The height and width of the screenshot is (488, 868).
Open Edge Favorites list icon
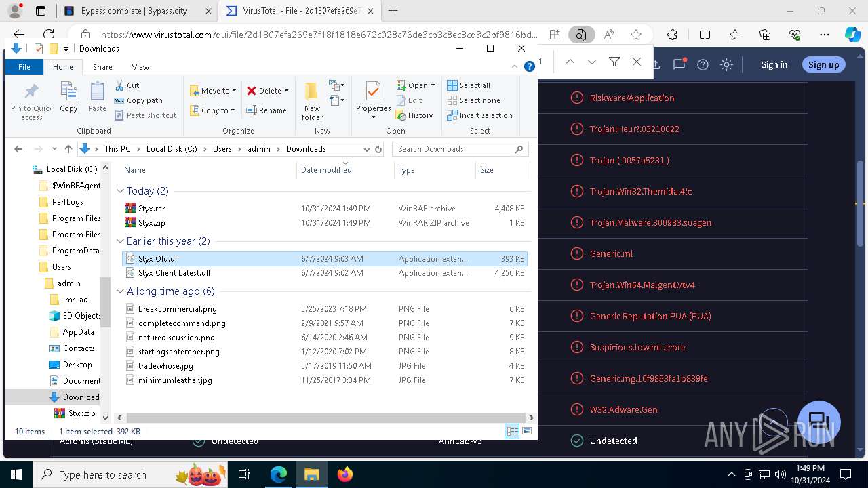[735, 35]
